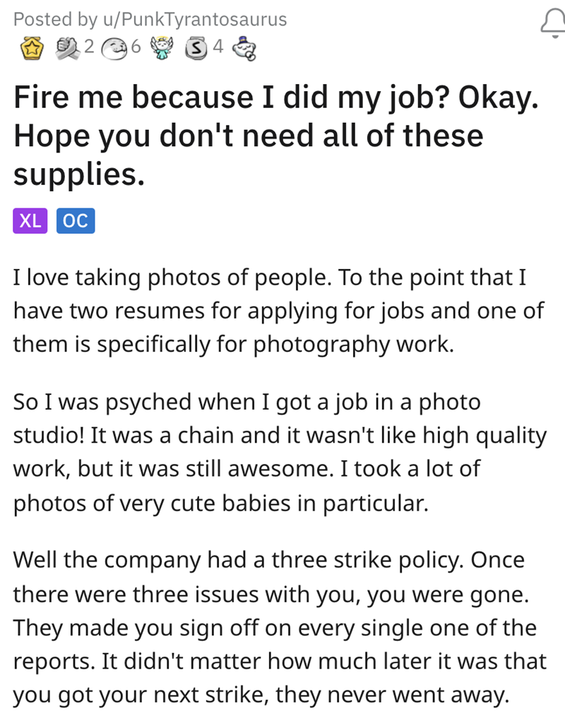Click the blue OC flair tag
Image resolution: width=565 pixels, height=728 pixels.
(x=76, y=221)
